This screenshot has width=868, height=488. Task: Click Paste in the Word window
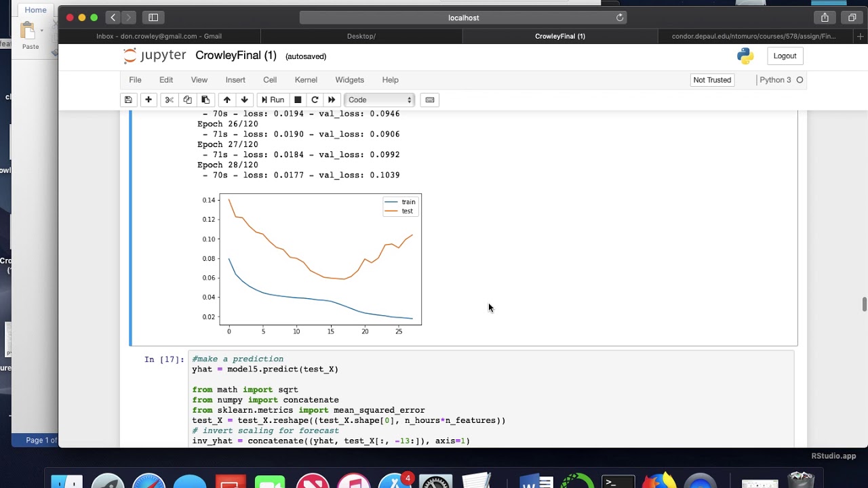[31, 36]
